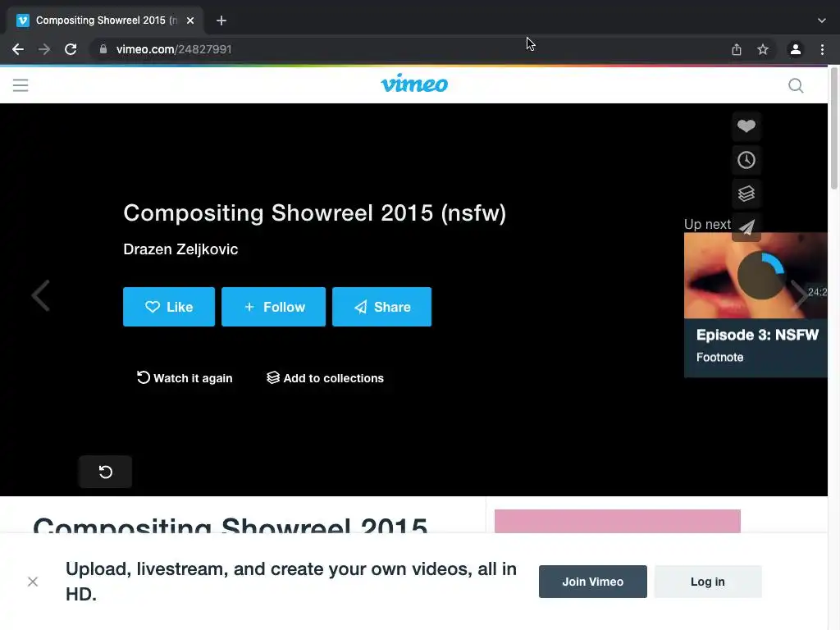Go to previous video with left chevron

[41, 295]
